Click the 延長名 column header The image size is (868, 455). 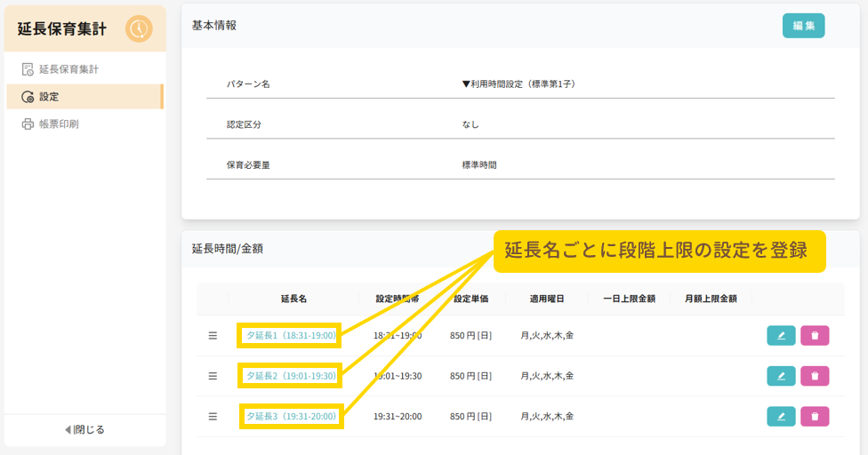293,299
